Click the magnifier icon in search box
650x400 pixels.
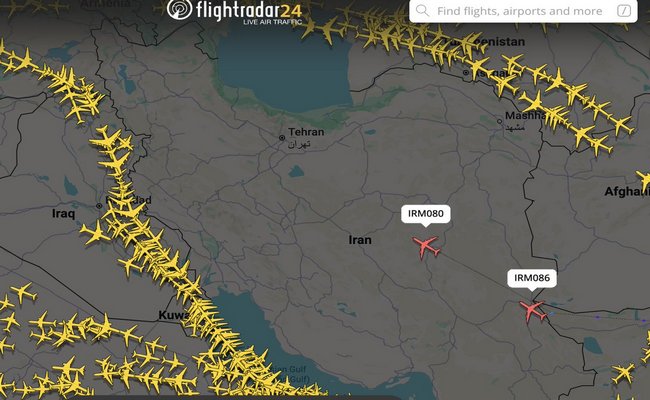click(x=422, y=10)
